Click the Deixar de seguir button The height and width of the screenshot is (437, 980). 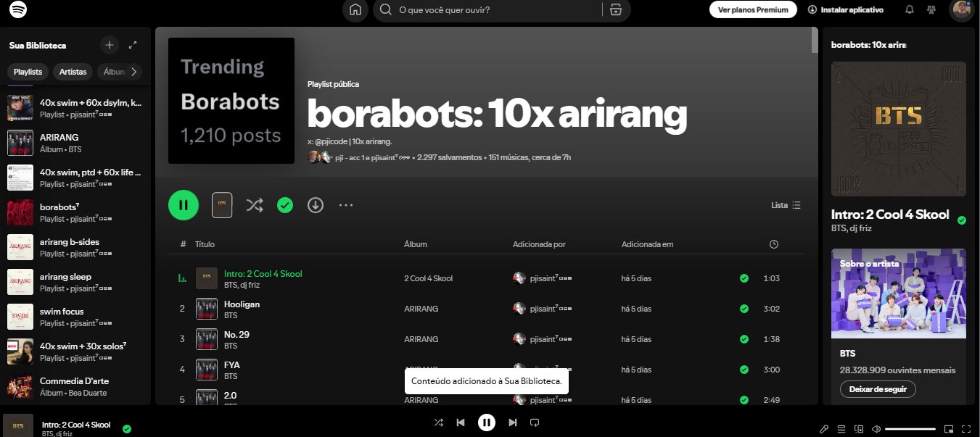tap(878, 389)
